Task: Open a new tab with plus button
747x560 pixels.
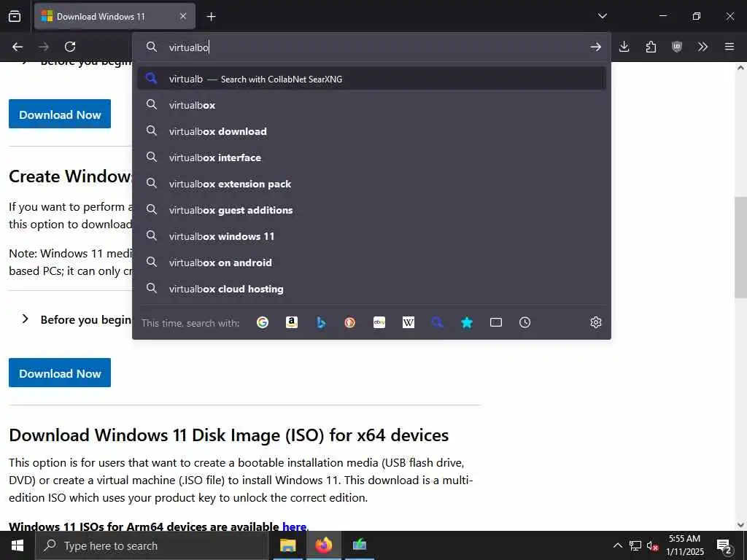Action: (x=211, y=17)
